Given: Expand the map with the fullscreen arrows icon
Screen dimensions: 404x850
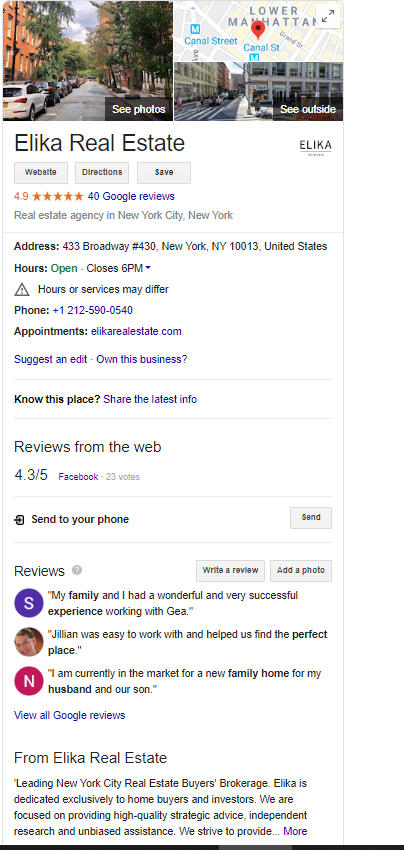Looking at the screenshot, I should pyautogui.click(x=328, y=17).
